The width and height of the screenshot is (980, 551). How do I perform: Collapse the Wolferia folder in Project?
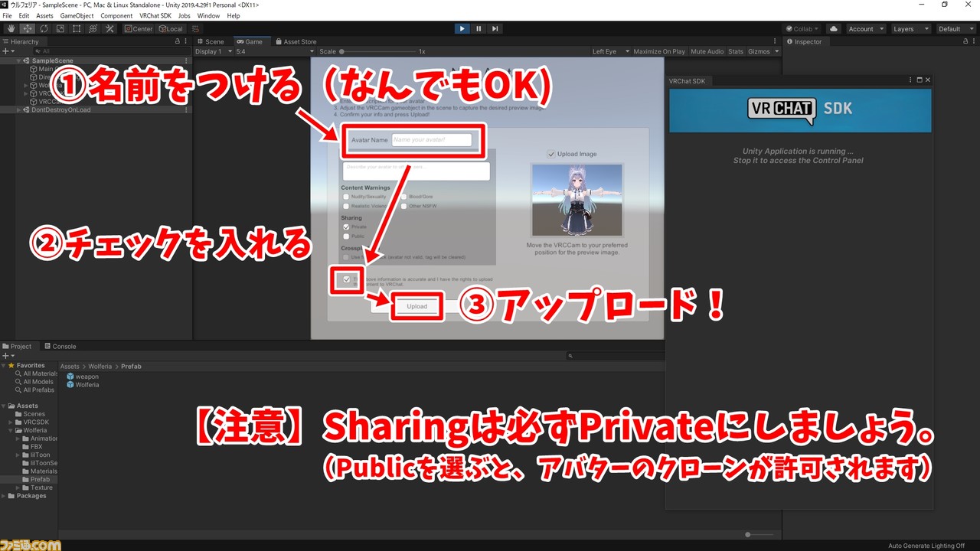click(x=11, y=430)
